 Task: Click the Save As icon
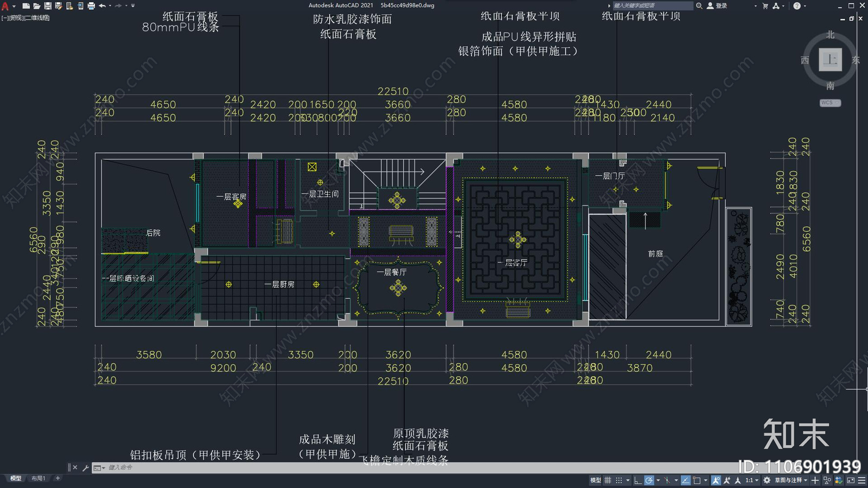(59, 6)
